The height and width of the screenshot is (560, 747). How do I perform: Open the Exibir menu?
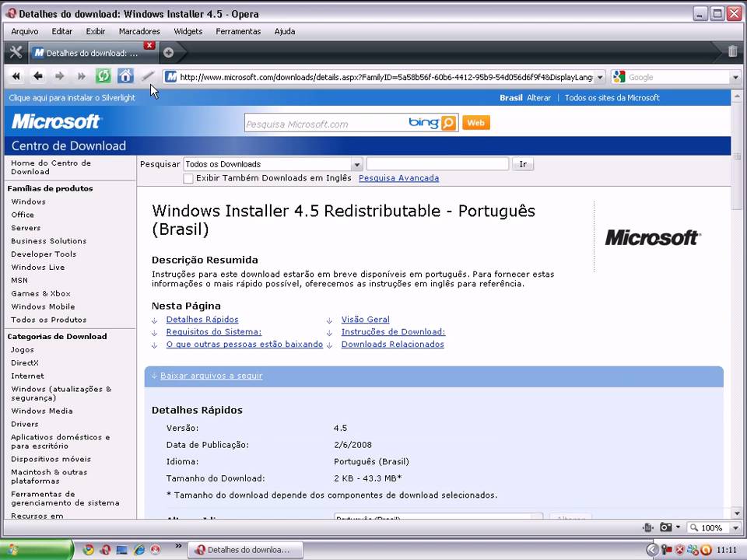tap(95, 31)
